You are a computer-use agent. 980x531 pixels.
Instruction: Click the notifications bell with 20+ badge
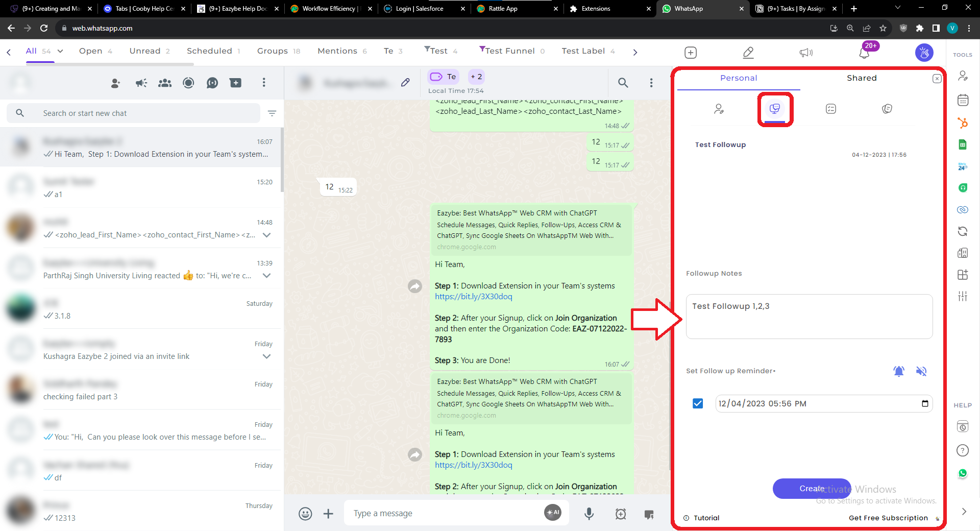(864, 53)
